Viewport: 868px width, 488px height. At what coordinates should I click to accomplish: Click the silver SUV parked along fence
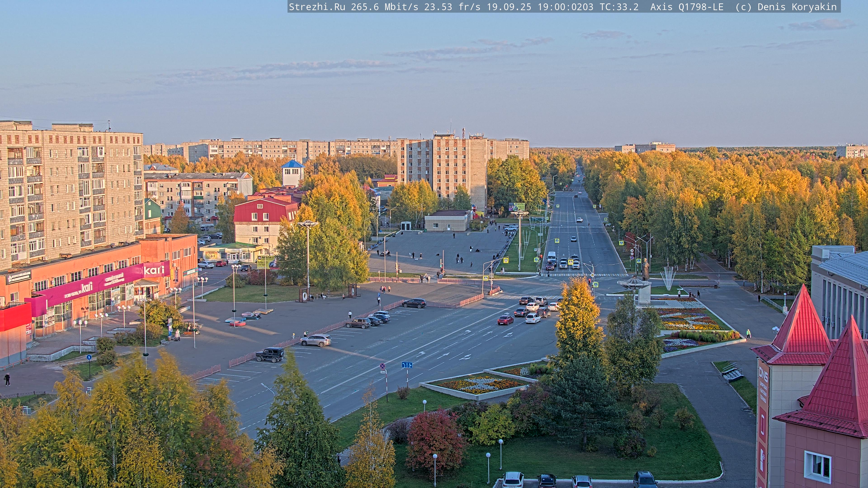(316, 340)
